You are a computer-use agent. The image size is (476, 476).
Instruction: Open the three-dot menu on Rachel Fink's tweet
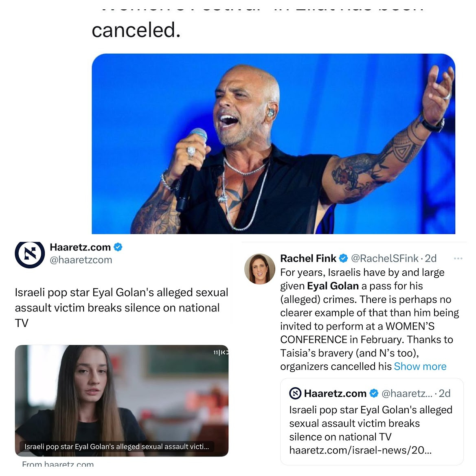click(x=458, y=259)
